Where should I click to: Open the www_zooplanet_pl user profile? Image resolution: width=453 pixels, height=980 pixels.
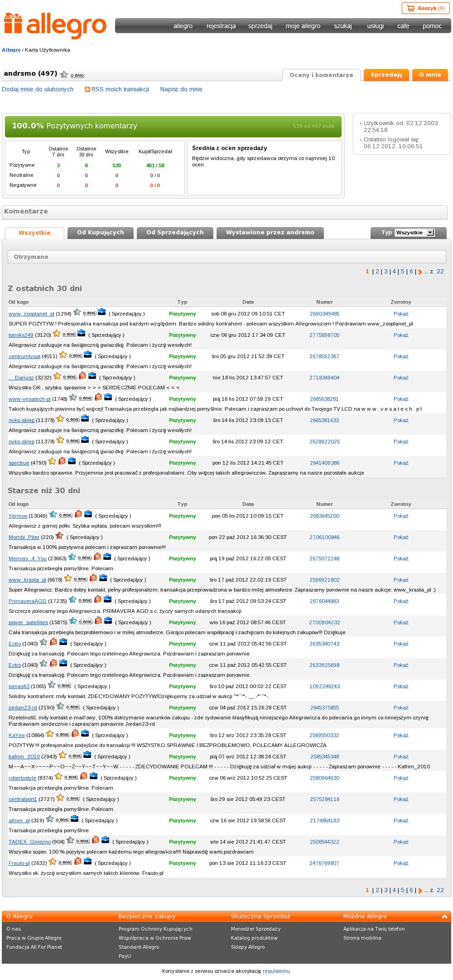pos(31,314)
